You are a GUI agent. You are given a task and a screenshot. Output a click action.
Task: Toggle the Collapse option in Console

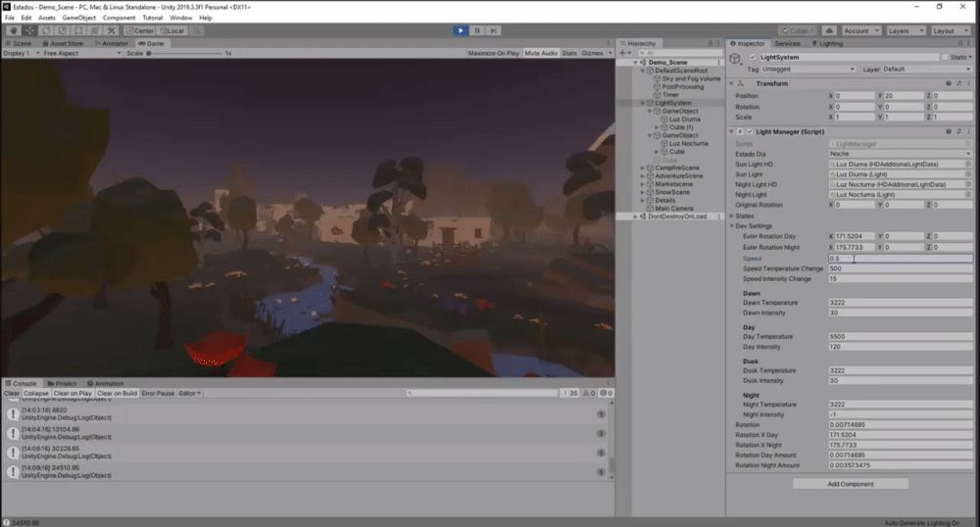(35, 394)
